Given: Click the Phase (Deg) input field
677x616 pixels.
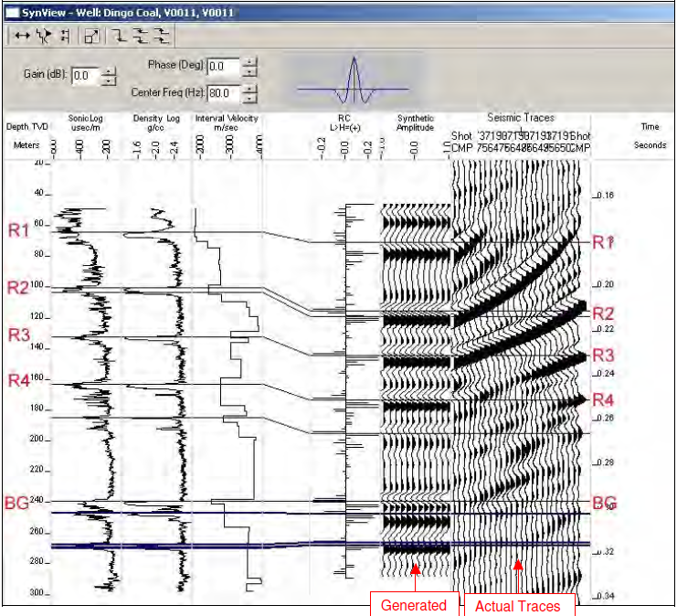Looking at the screenshot, I should (223, 67).
